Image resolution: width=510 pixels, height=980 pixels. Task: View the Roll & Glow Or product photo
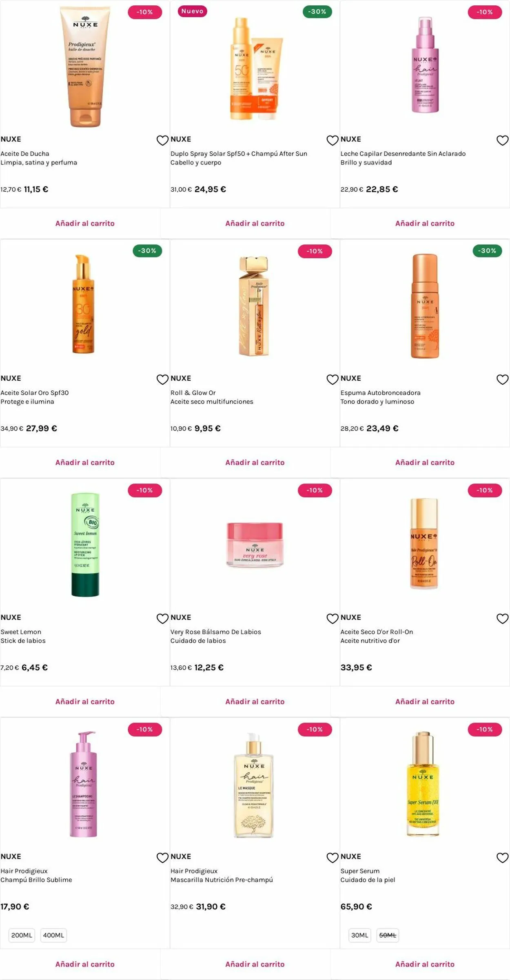[254, 306]
